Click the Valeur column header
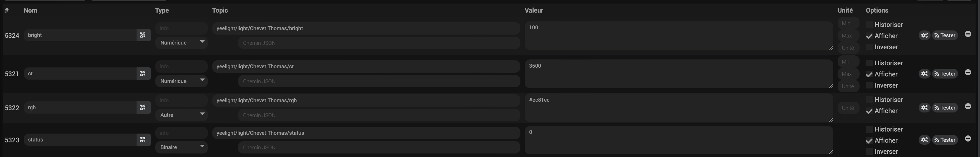The image size is (980, 157). [x=534, y=10]
